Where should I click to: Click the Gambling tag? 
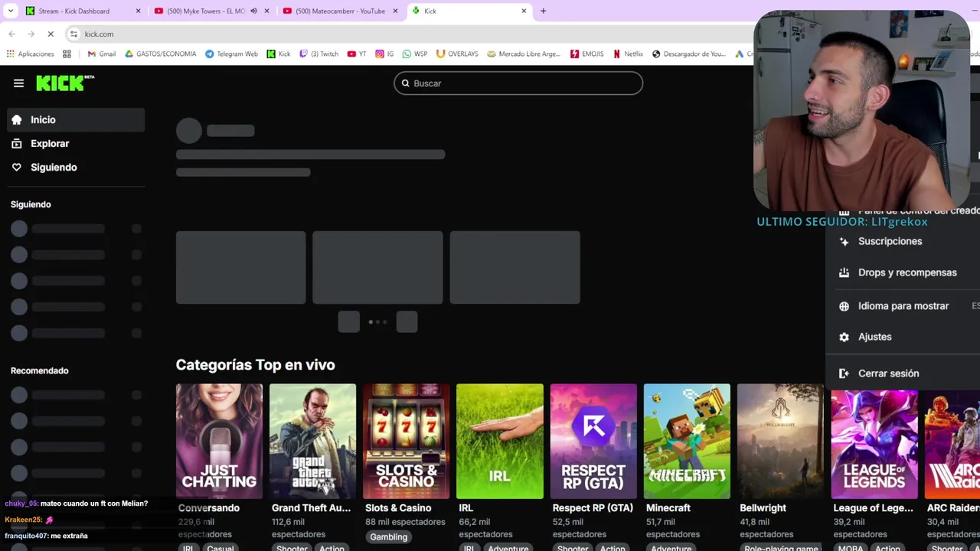pyautogui.click(x=389, y=537)
